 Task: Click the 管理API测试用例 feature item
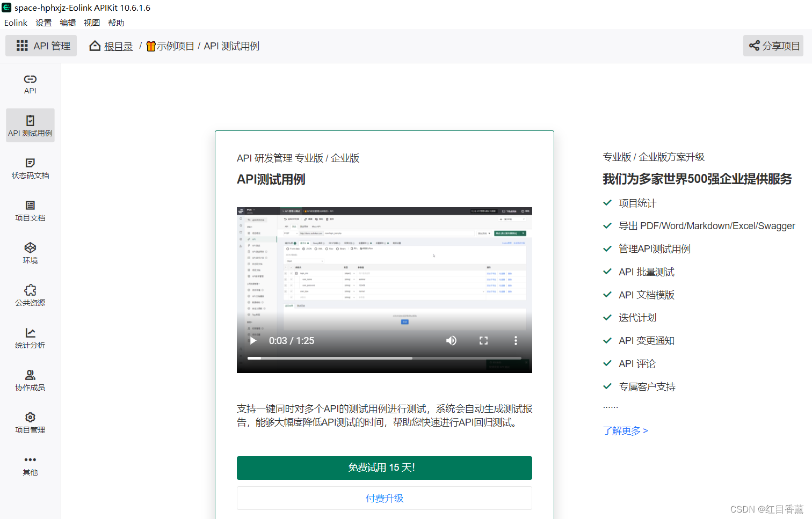click(654, 249)
